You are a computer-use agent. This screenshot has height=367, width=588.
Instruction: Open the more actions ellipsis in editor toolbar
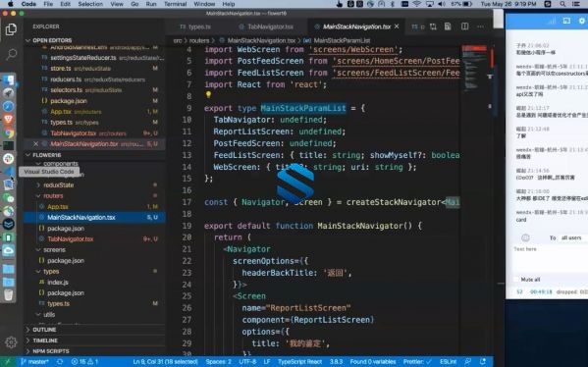[480, 26]
